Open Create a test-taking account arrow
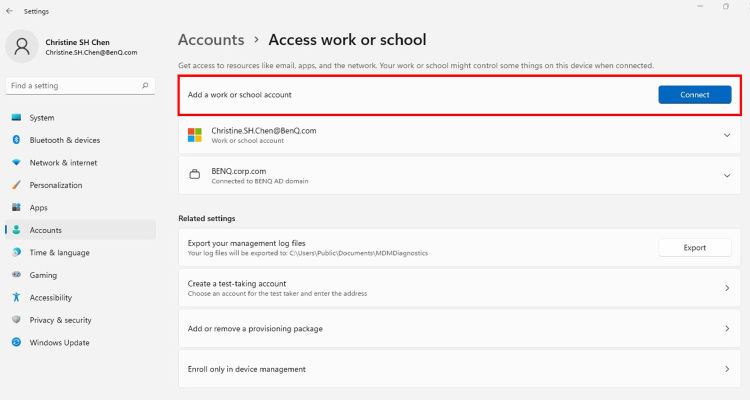Image resolution: width=750 pixels, height=400 pixels. click(727, 288)
